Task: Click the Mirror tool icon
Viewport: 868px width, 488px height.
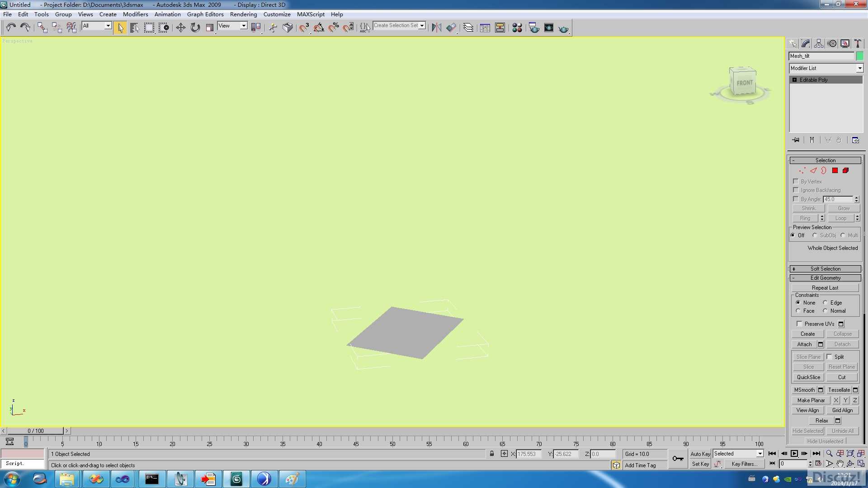Action: (x=436, y=28)
